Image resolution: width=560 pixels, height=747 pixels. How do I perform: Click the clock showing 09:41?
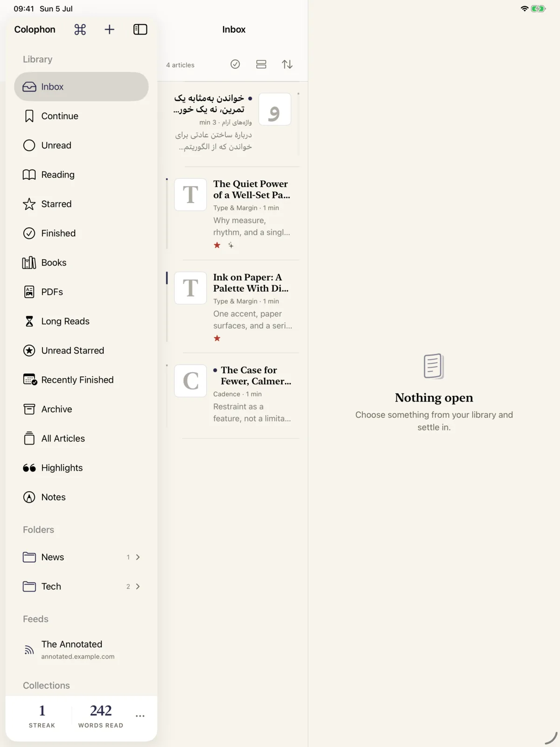click(24, 9)
